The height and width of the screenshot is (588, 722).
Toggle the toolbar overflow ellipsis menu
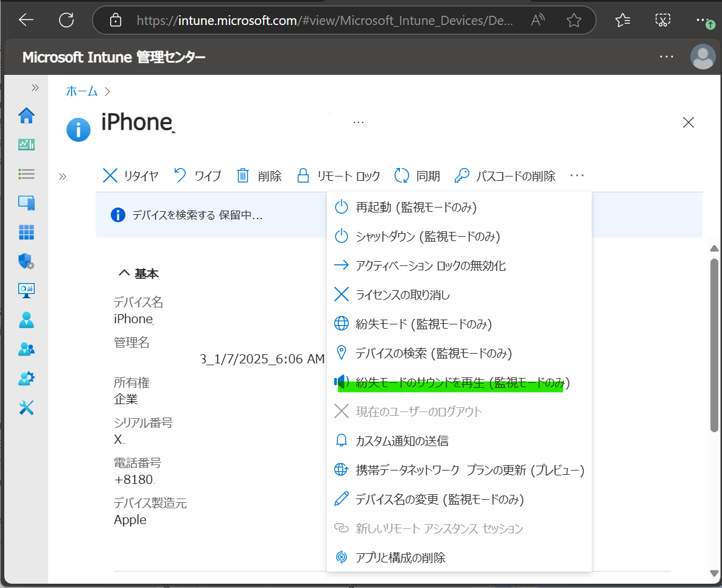click(x=577, y=175)
